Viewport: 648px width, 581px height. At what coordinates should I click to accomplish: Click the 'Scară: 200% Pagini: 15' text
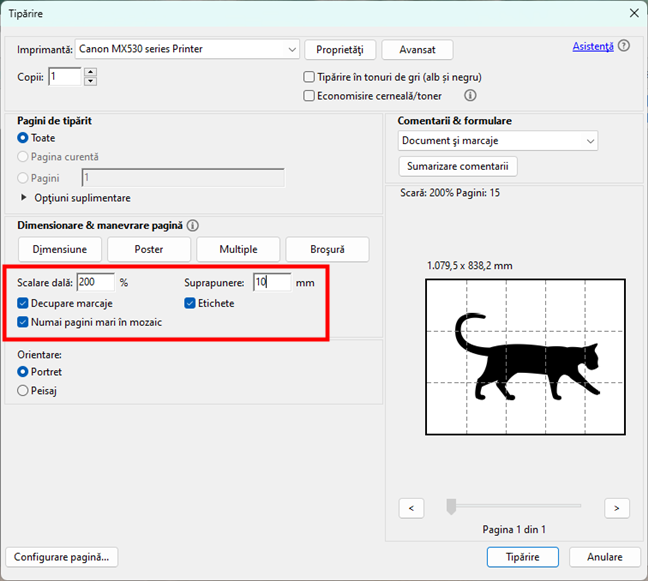click(x=450, y=193)
